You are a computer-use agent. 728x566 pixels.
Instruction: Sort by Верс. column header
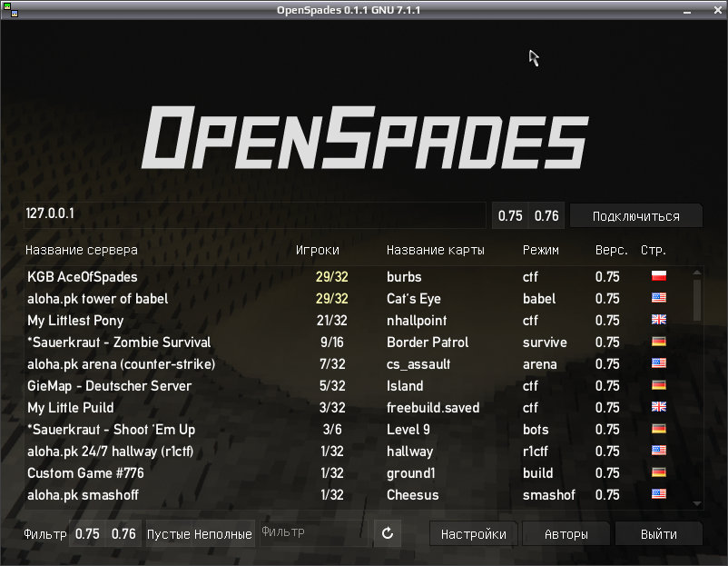(x=611, y=250)
